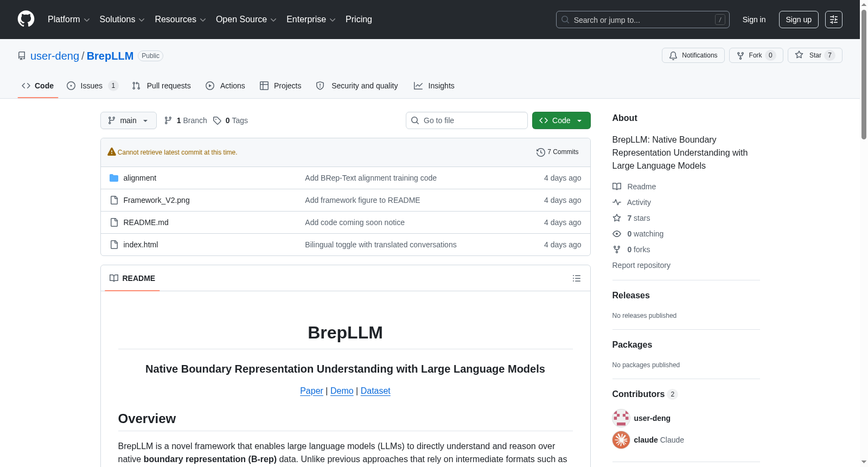Click the Sign in link
868x467 pixels.
click(x=754, y=20)
